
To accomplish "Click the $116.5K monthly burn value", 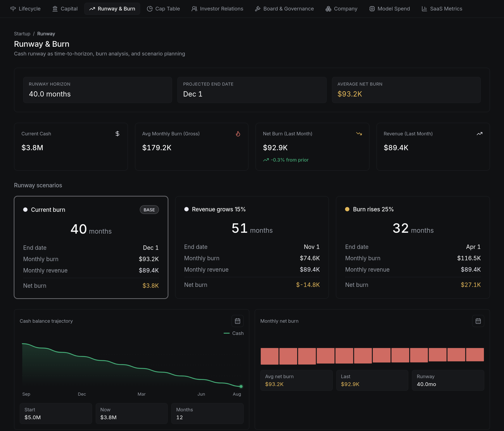I will [x=469, y=258].
